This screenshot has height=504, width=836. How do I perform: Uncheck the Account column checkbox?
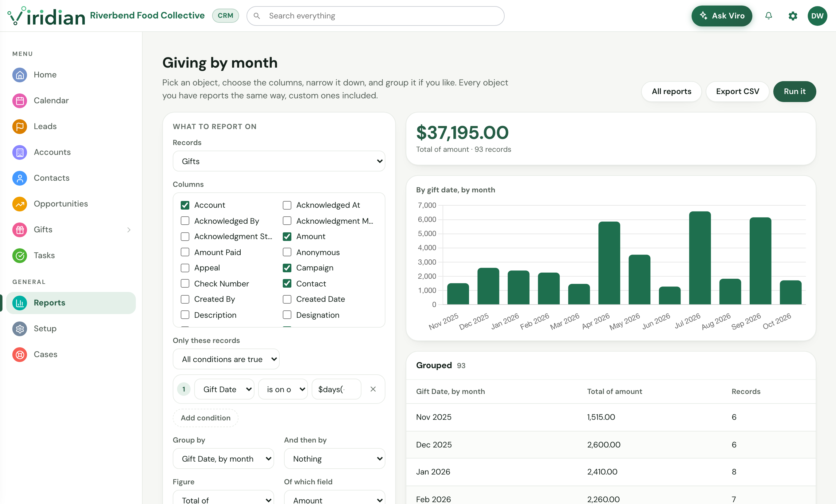click(x=185, y=205)
